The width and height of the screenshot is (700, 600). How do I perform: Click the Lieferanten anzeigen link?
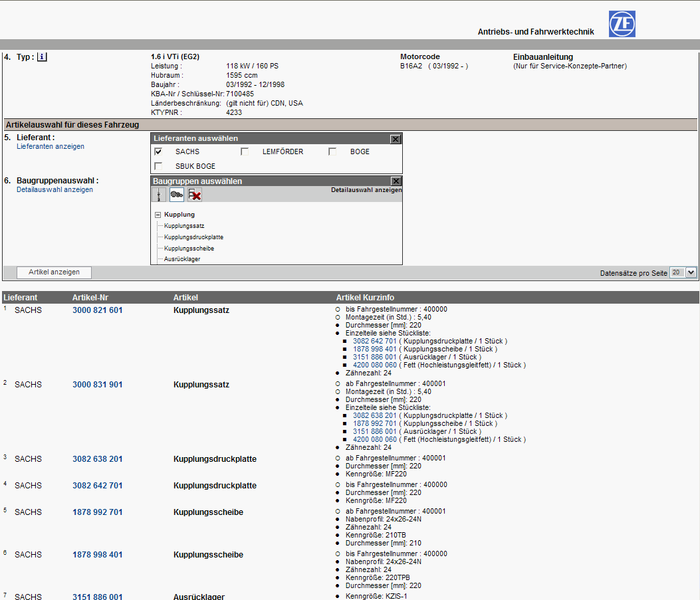[x=51, y=146]
